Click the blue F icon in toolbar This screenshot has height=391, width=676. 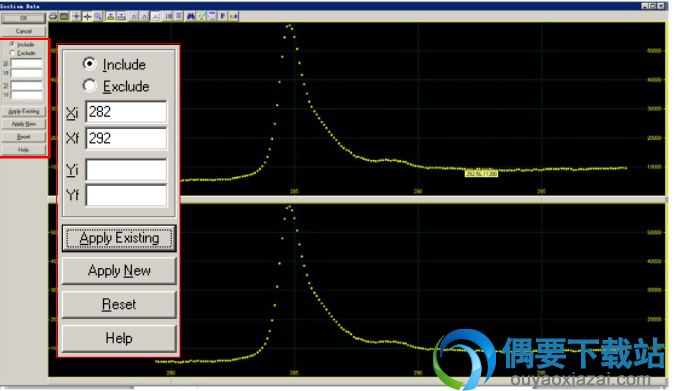pos(222,16)
